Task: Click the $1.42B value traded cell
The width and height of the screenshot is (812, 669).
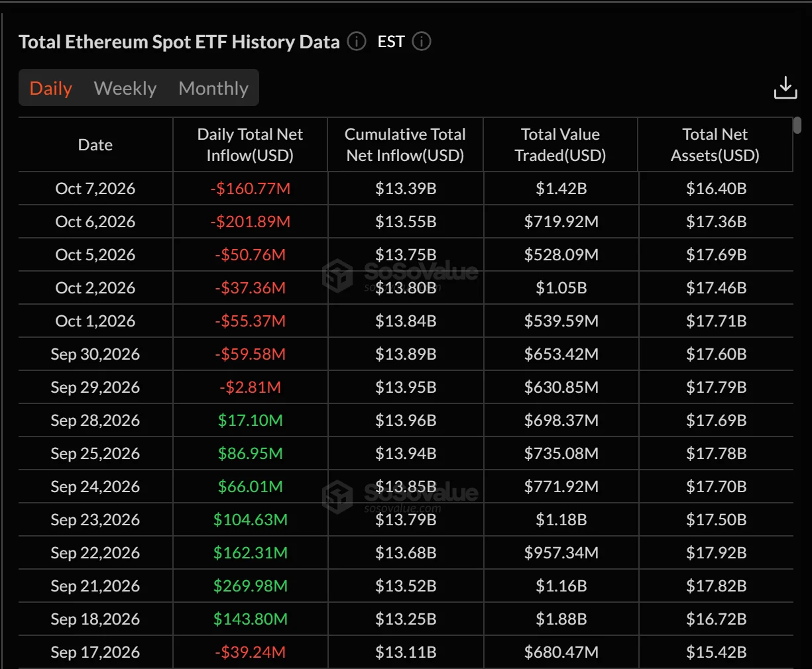Action: point(561,189)
